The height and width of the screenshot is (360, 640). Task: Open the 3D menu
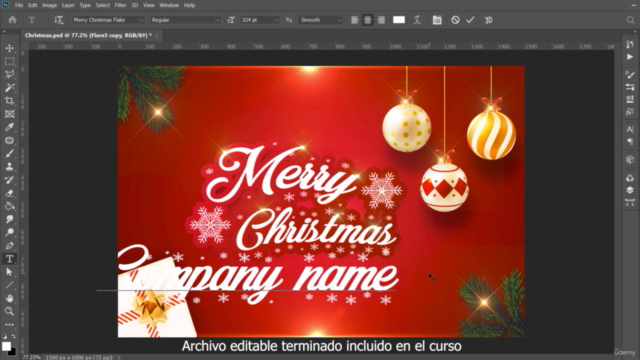coord(135,5)
